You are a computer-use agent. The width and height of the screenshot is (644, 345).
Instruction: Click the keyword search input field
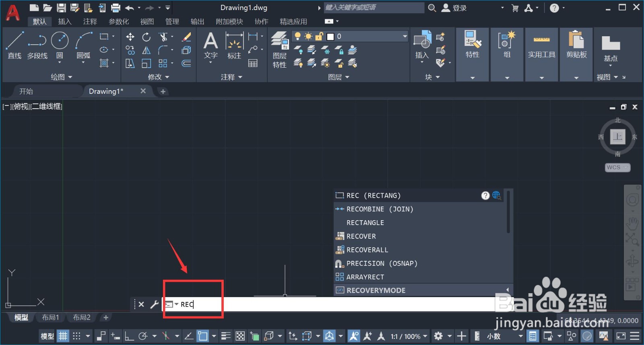tap(374, 8)
